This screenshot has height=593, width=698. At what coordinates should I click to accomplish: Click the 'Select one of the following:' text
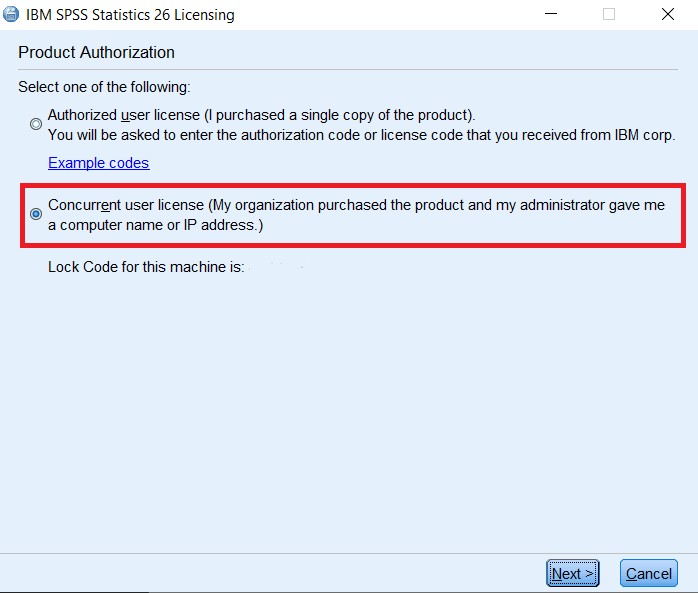104,87
